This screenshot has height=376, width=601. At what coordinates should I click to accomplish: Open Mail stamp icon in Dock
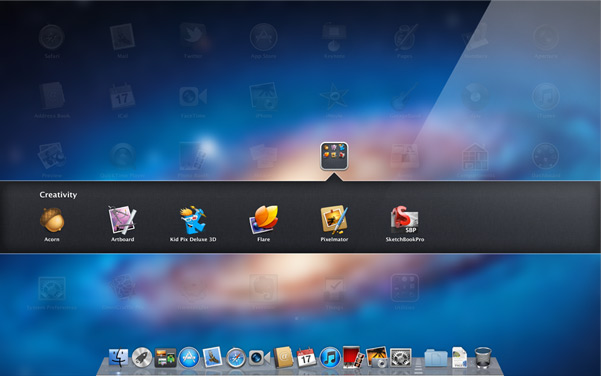click(x=212, y=357)
